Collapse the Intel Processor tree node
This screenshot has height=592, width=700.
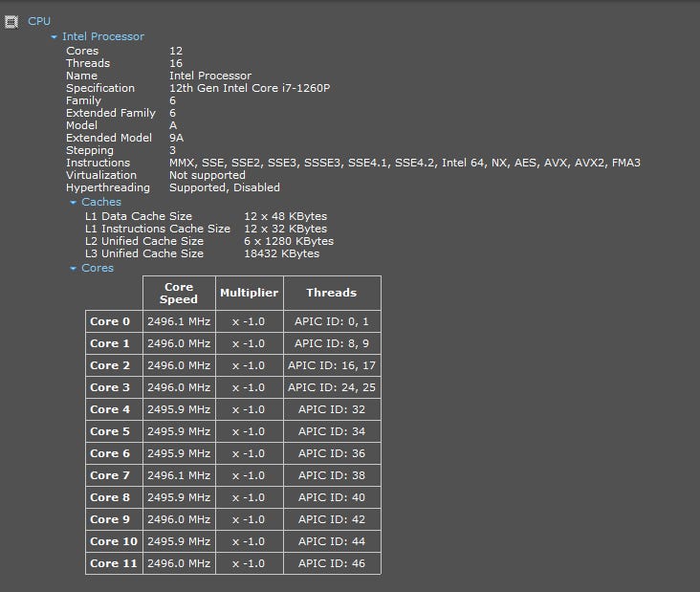[x=54, y=36]
